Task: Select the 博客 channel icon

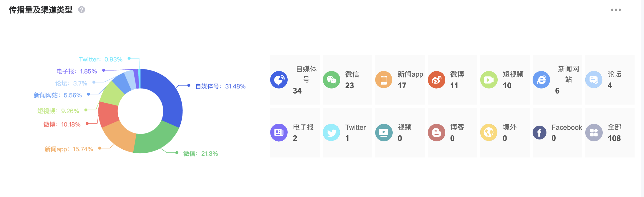Action: click(436, 133)
